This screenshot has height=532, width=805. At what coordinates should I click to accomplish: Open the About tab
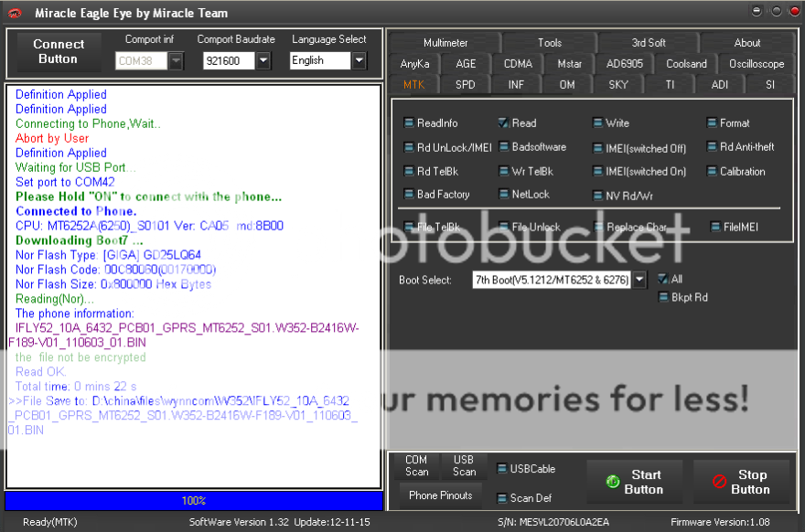747,43
